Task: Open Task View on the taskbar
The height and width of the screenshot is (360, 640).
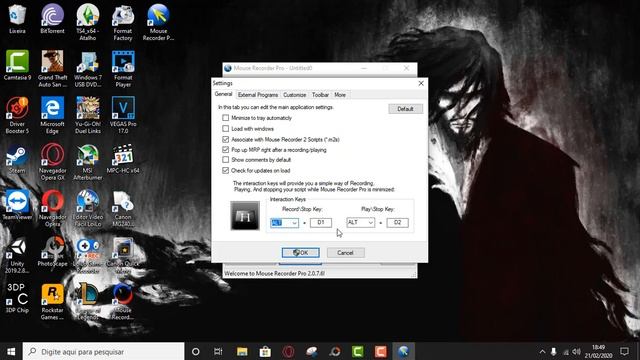Action: (218, 351)
